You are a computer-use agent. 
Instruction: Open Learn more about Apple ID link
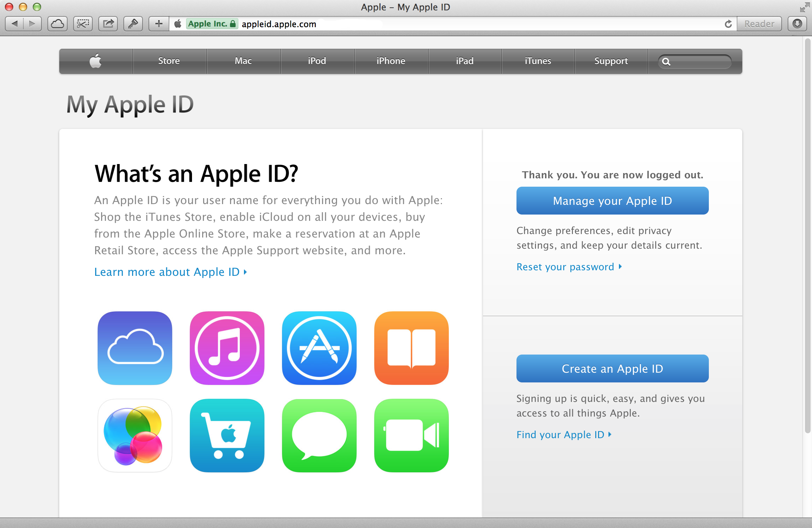click(x=170, y=272)
